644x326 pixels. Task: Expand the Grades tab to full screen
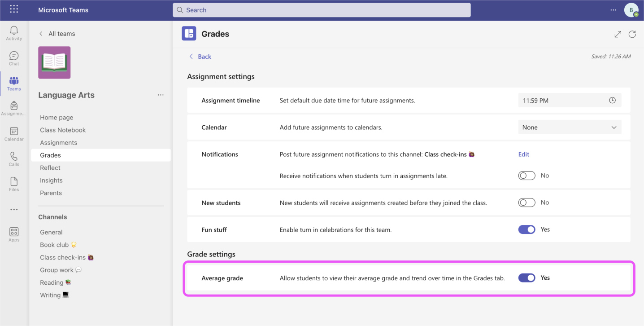tap(618, 34)
